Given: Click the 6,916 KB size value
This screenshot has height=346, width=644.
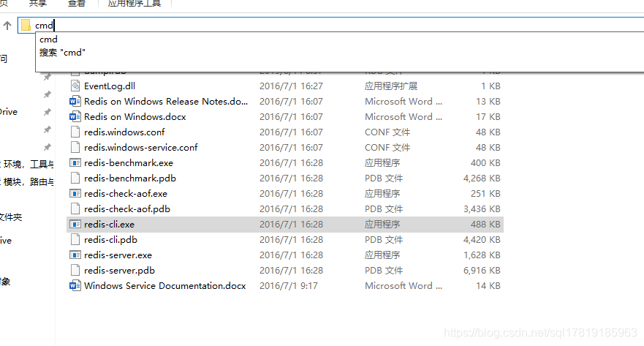Looking at the screenshot, I should (482, 271).
